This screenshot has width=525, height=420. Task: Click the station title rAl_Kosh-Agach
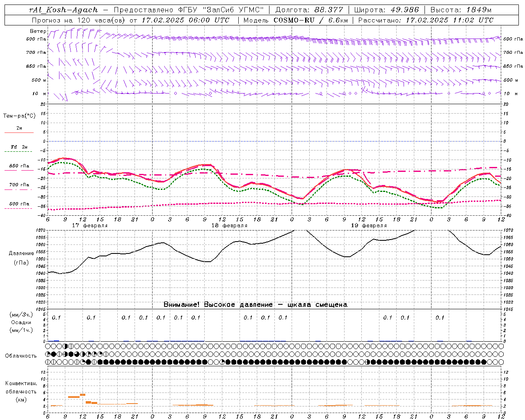tap(64, 10)
